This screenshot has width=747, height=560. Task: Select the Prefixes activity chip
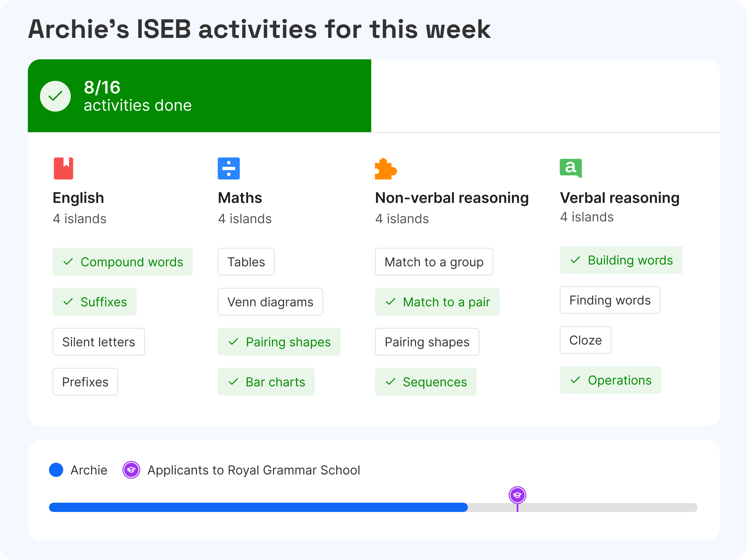[x=85, y=382]
